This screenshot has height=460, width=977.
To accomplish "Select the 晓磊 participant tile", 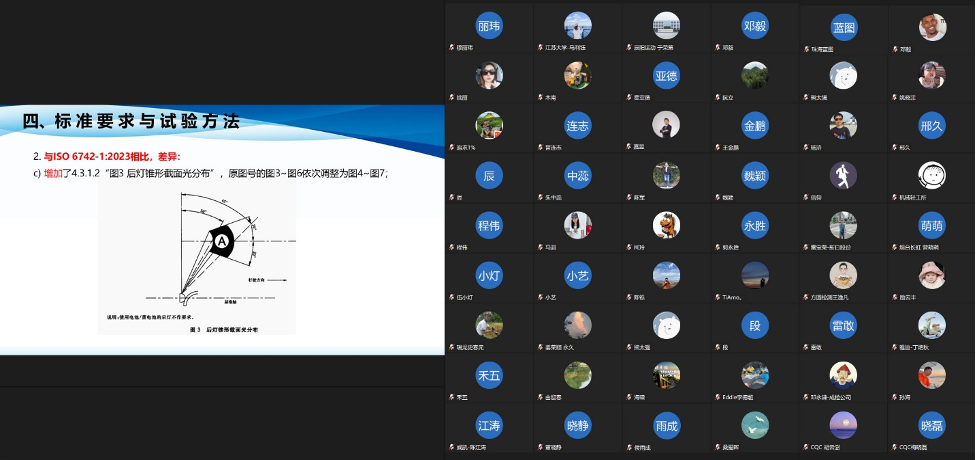I will [x=931, y=426].
